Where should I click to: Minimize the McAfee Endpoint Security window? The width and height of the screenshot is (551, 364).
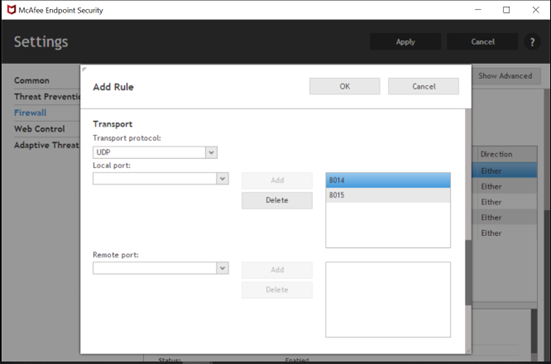[x=478, y=10]
